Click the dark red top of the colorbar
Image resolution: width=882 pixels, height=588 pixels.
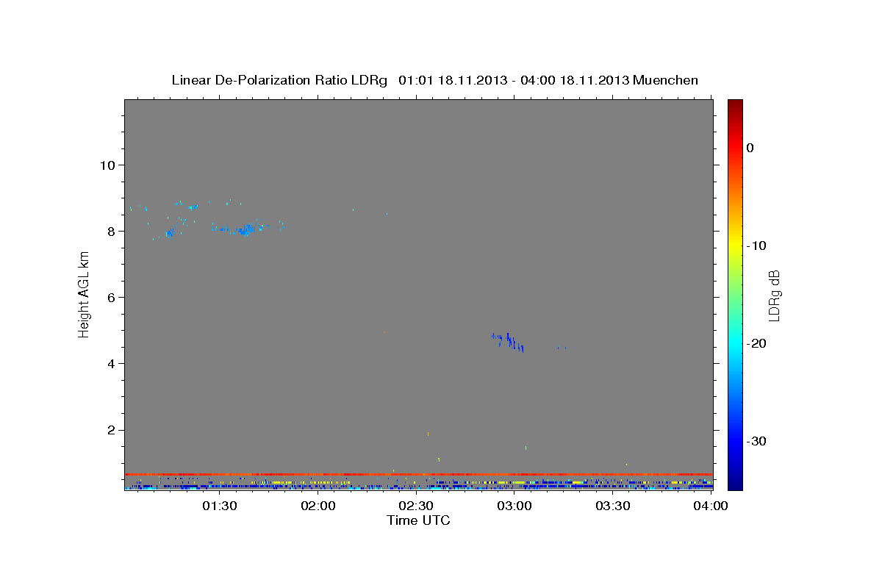[735, 105]
